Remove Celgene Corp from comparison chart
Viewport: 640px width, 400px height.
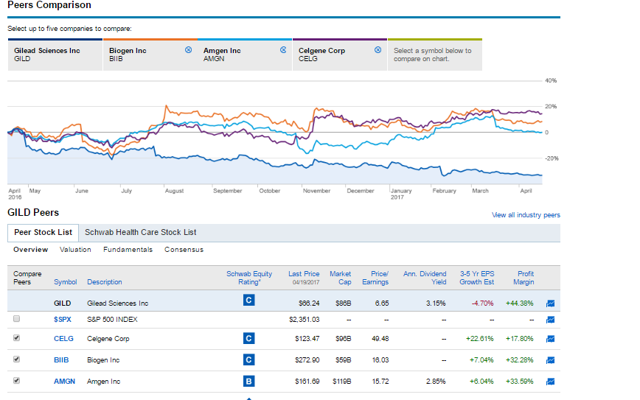(x=378, y=50)
